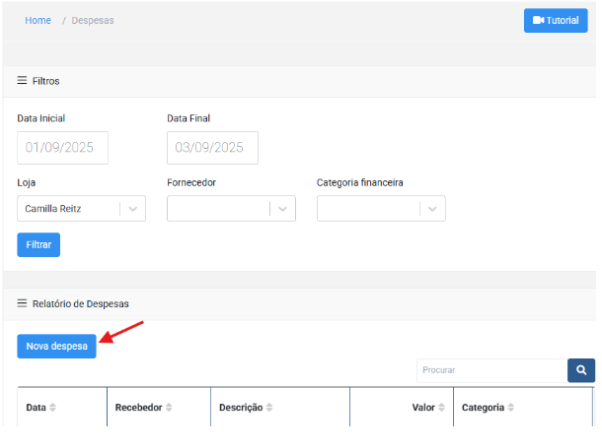Expand the Loja dropdown showing Camilla Reitz
This screenshot has width=602, height=434.
click(x=81, y=209)
